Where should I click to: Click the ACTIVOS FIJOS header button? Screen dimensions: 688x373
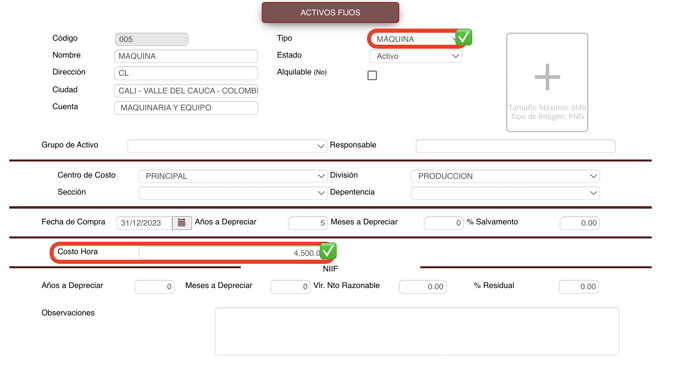(x=330, y=13)
